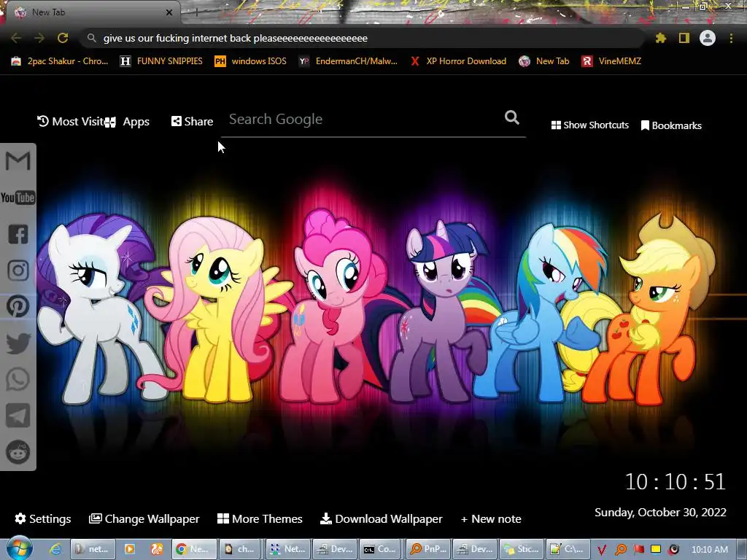Click the red V tray icon
The image size is (747, 560).
coord(602,550)
